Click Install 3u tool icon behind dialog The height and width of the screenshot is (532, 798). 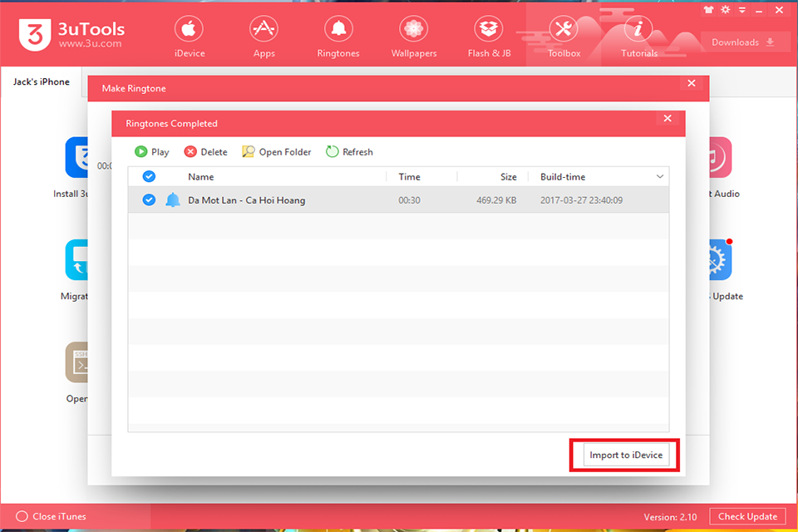76,157
